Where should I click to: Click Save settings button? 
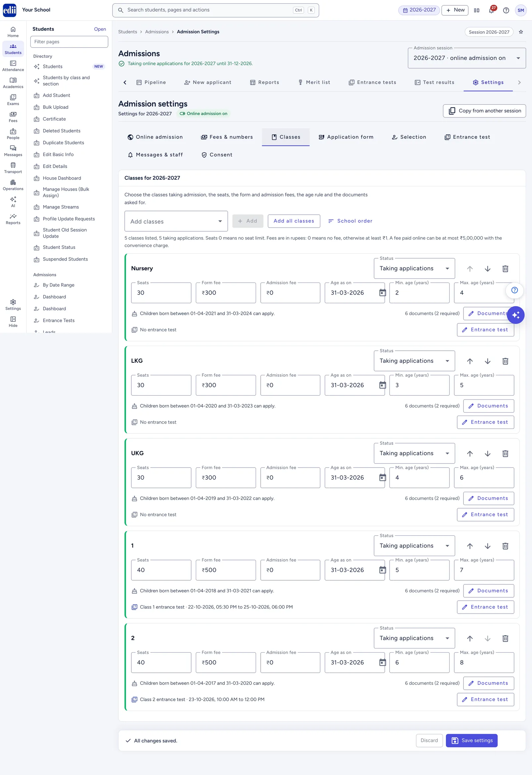[x=471, y=740]
